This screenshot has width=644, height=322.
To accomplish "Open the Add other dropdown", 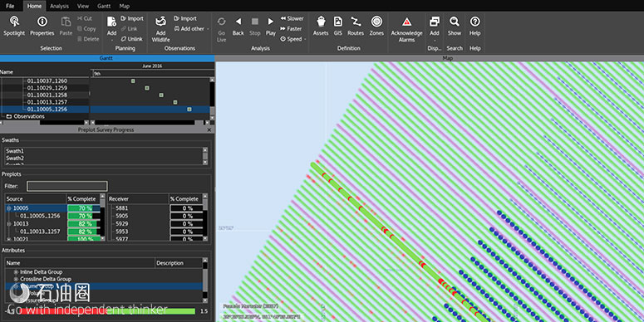I will 191,29.
